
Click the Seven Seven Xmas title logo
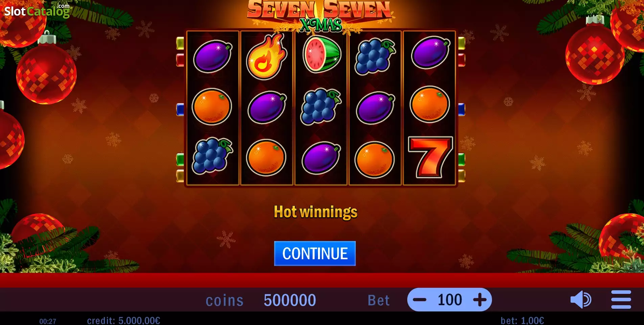tap(320, 15)
